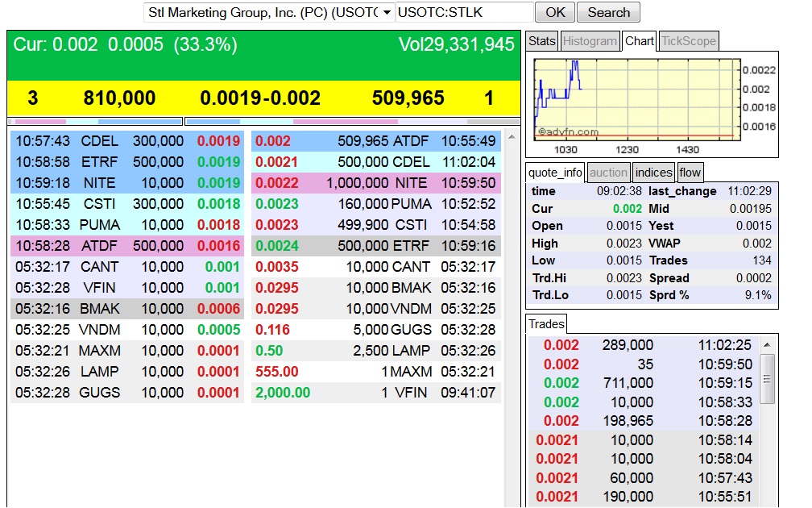
Task: Click the GUGS bid row at 05:32:28
Action: (127, 393)
